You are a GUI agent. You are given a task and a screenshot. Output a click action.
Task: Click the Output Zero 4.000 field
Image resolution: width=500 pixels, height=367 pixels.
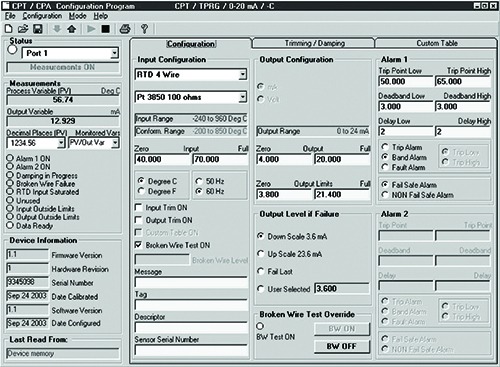[x=284, y=159]
